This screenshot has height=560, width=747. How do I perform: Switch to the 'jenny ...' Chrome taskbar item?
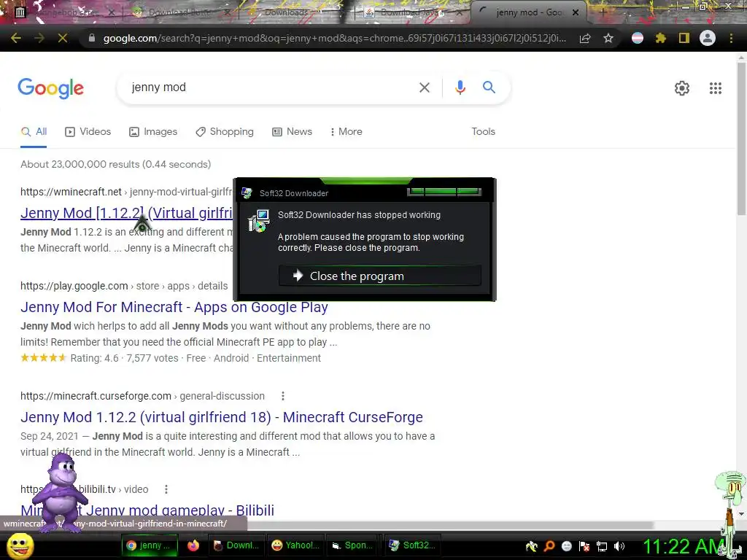click(150, 545)
